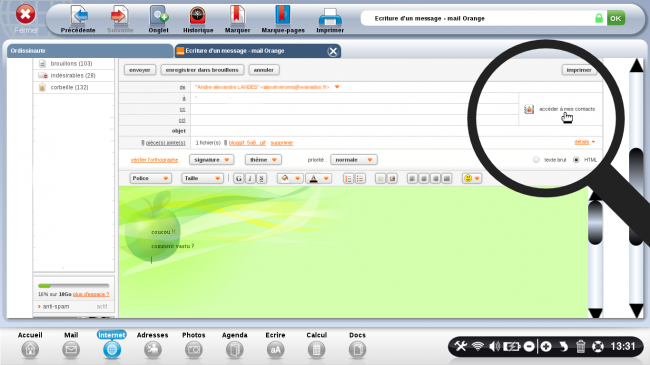Open the Police font dropdown
Screen dimensions: 650x365
click(x=150, y=178)
